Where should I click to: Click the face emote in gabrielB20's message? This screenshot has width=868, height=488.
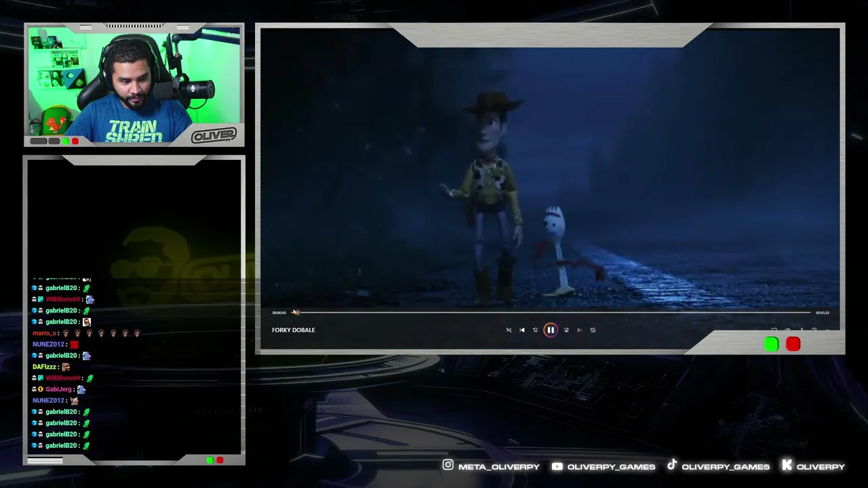(86, 322)
